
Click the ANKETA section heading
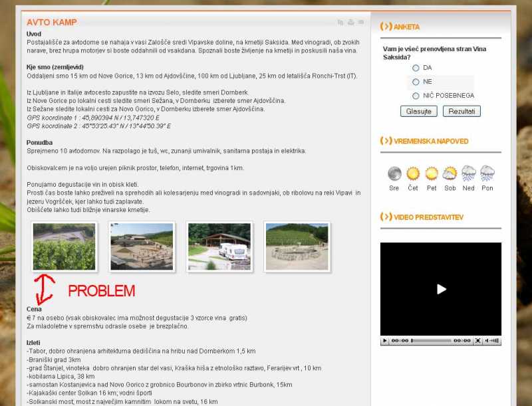(x=406, y=27)
